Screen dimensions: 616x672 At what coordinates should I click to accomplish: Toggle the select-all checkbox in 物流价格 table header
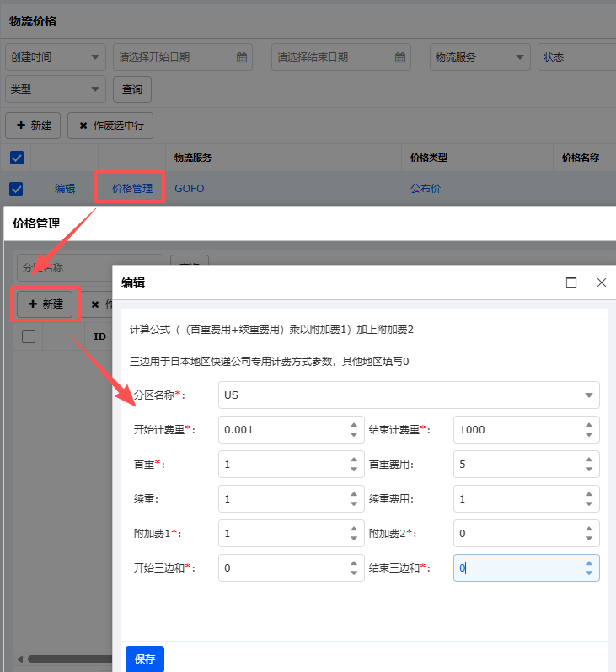pos(16,158)
